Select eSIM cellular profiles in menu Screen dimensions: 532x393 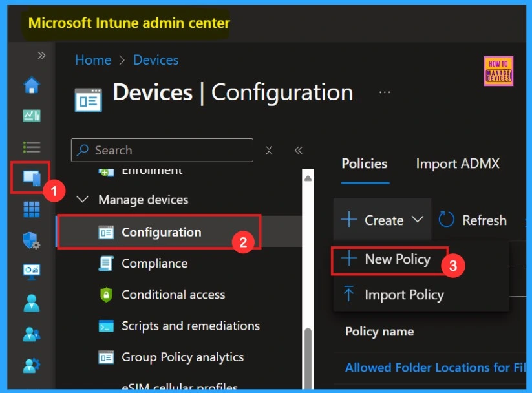point(180,386)
